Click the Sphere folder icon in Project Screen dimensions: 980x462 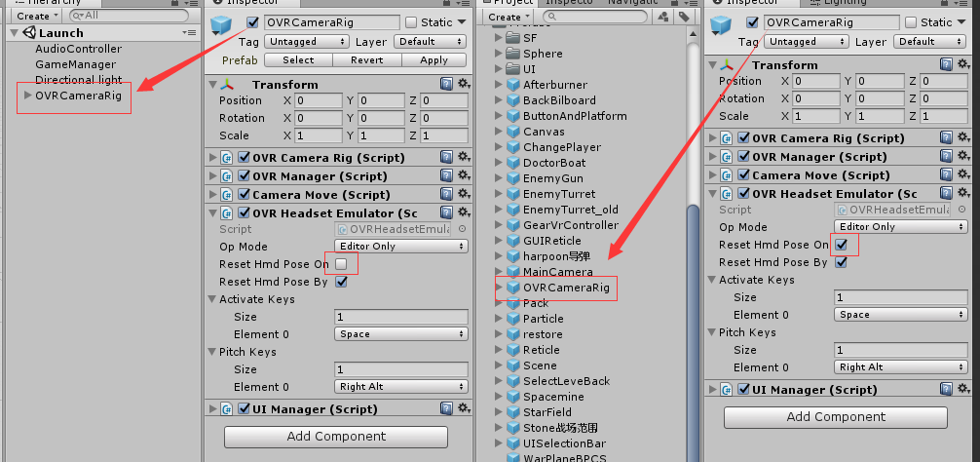[513, 54]
